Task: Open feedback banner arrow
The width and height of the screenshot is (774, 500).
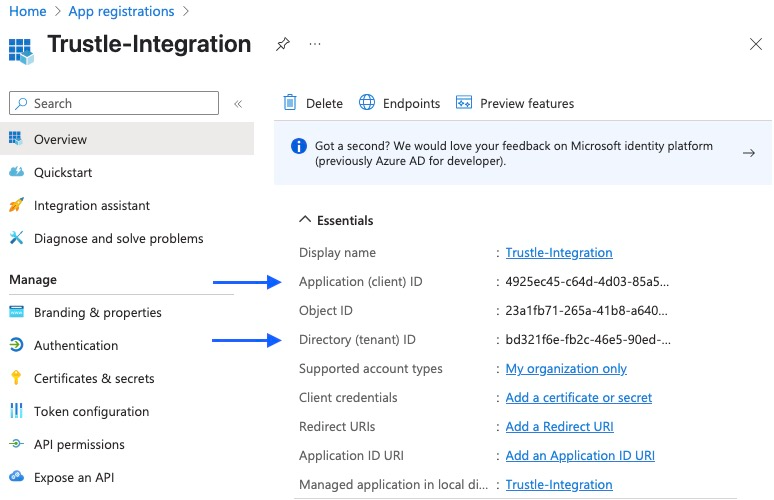Action: 748,153
